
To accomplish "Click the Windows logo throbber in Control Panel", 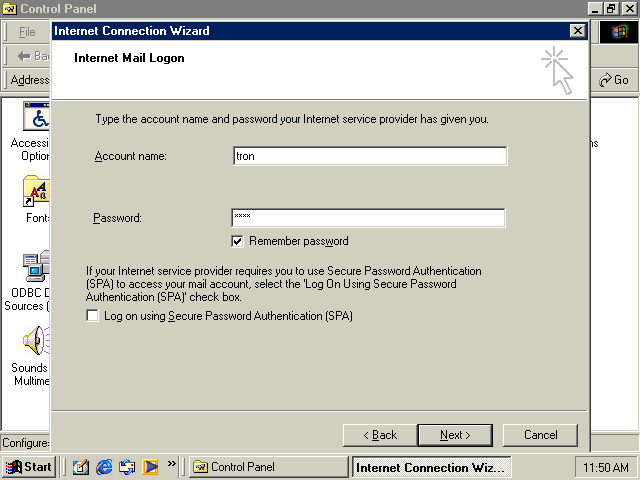I will coord(619,32).
